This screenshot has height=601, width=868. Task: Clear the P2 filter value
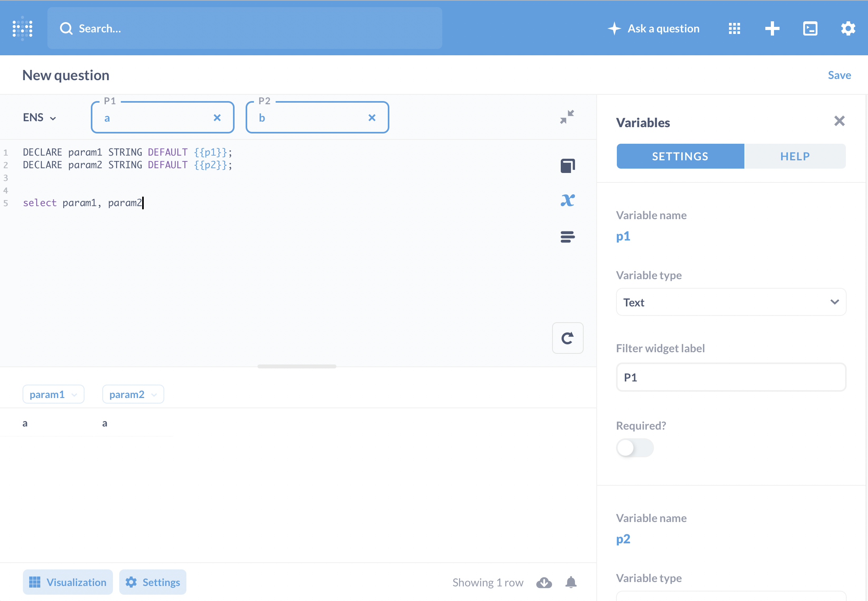[x=372, y=117]
